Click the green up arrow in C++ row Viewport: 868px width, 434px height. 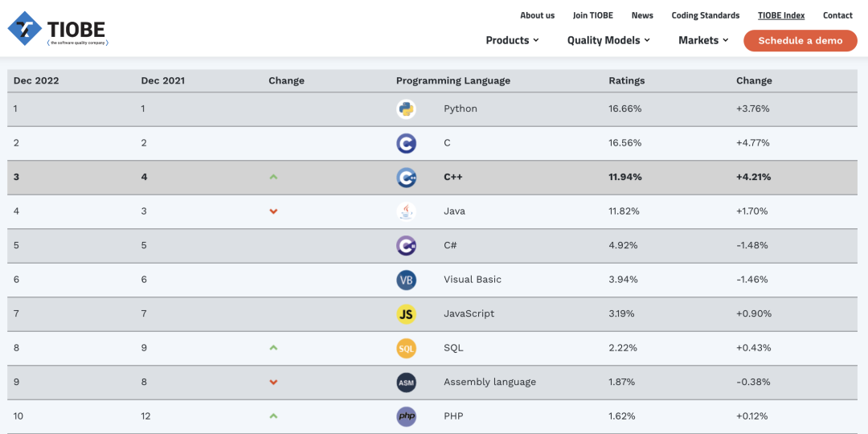pos(273,177)
